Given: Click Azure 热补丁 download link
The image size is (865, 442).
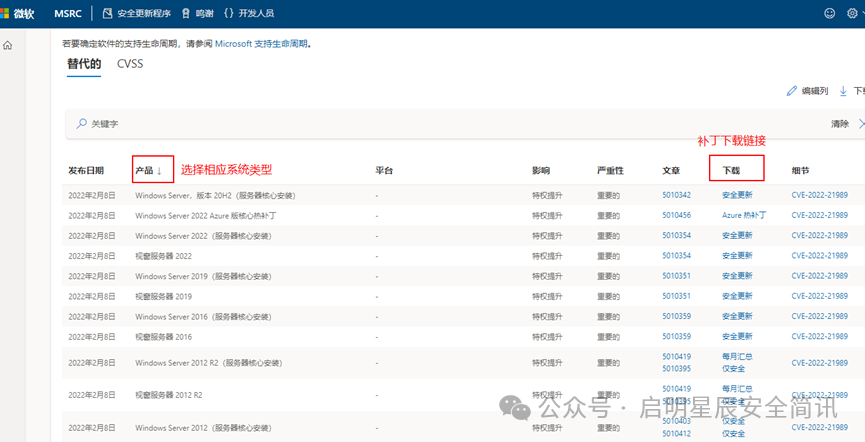Looking at the screenshot, I should click(744, 215).
